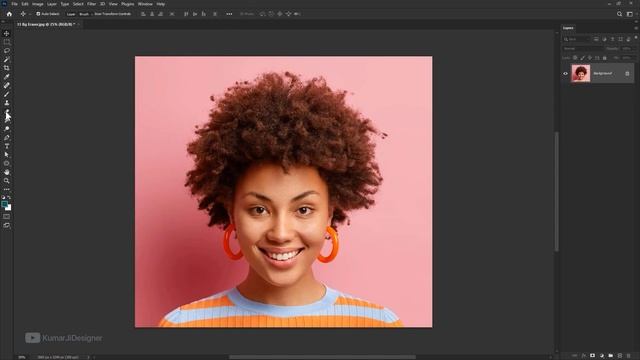
Task: Select the Dodge tool
Action: coord(7,129)
